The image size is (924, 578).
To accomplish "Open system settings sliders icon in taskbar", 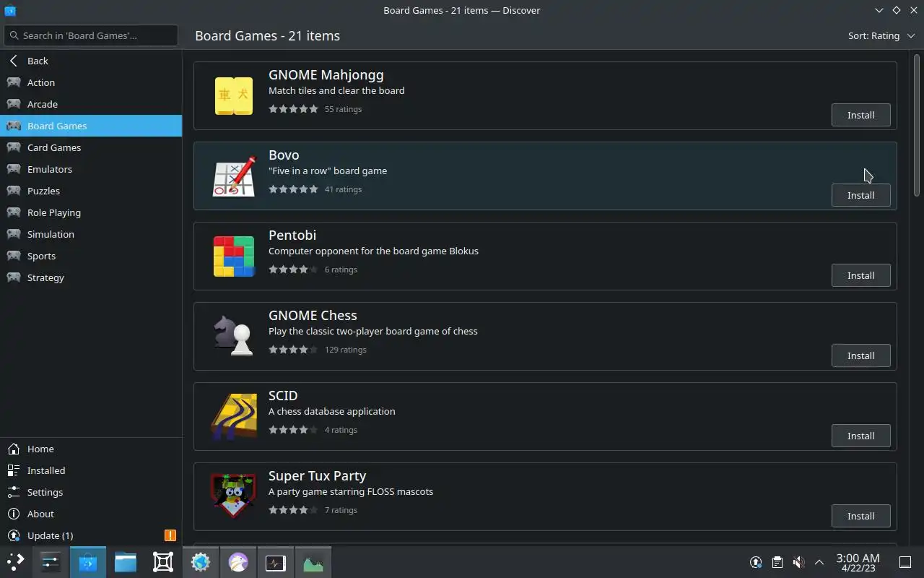I will pyautogui.click(x=51, y=561).
